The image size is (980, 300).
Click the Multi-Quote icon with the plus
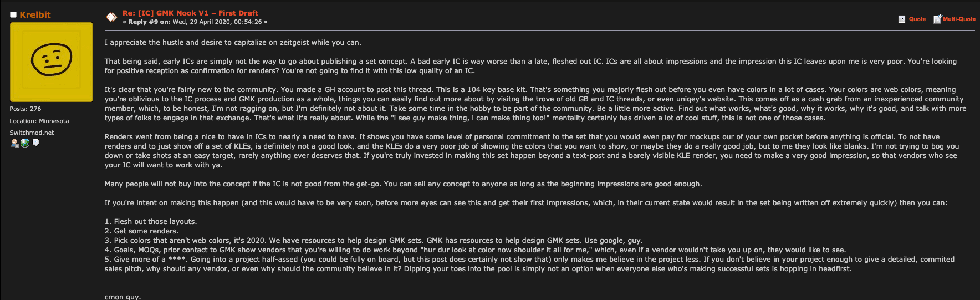pyautogui.click(x=937, y=19)
